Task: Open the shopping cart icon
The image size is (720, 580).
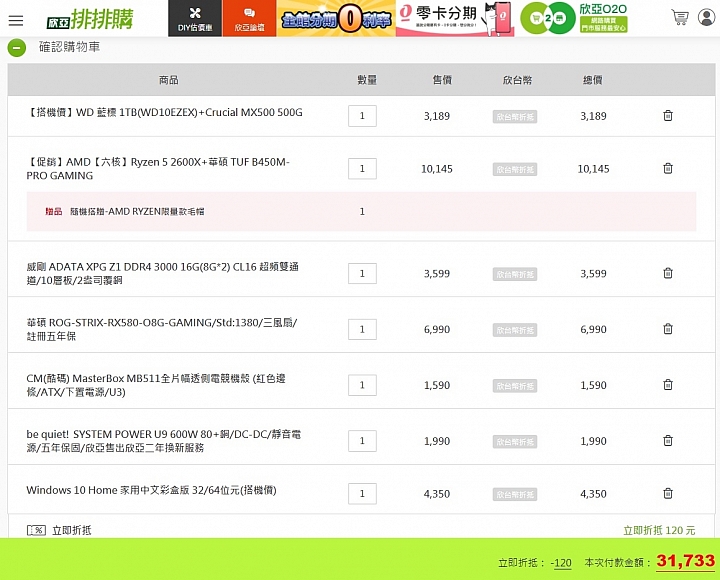Action: (680, 18)
